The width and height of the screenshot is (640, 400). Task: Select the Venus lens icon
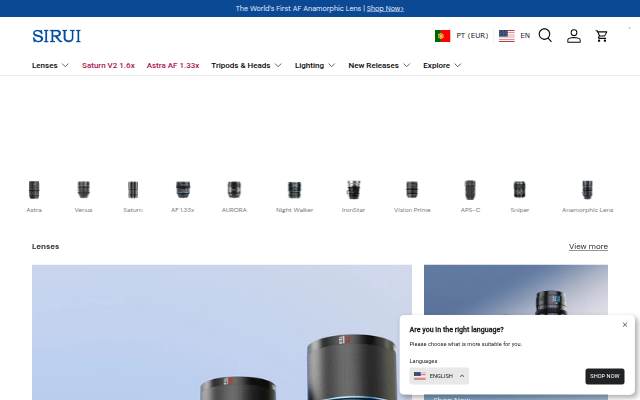pos(83,190)
